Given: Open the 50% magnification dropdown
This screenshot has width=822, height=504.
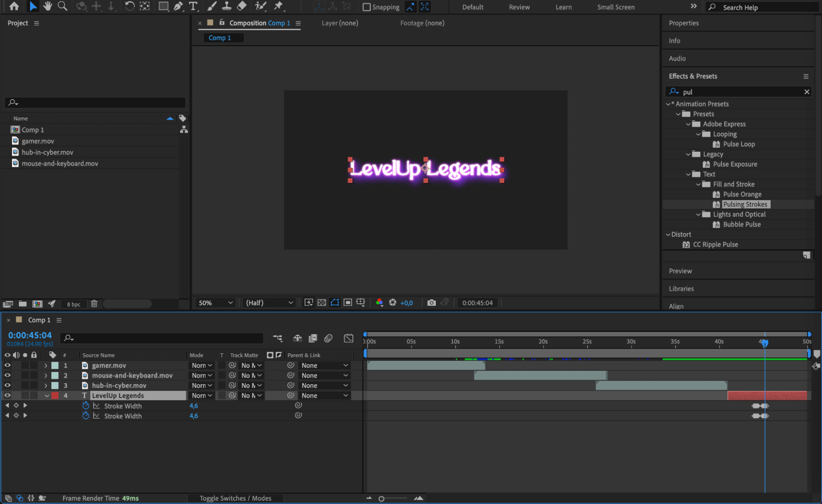Looking at the screenshot, I should (x=215, y=303).
